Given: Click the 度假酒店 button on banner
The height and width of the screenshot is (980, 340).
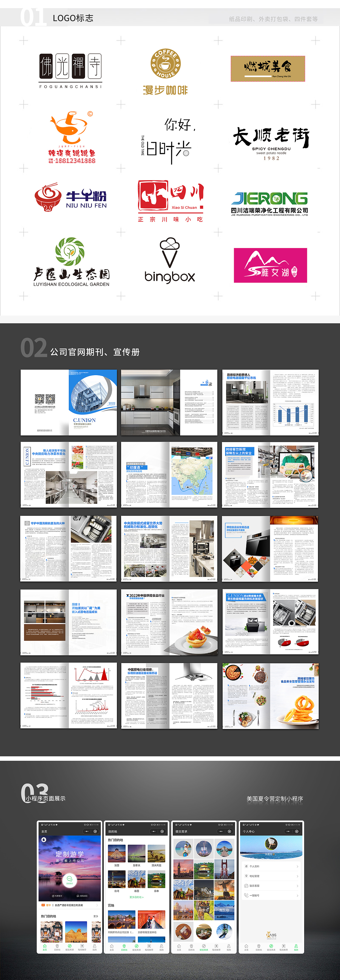Looking at the screenshot, I should click(x=82, y=896).
